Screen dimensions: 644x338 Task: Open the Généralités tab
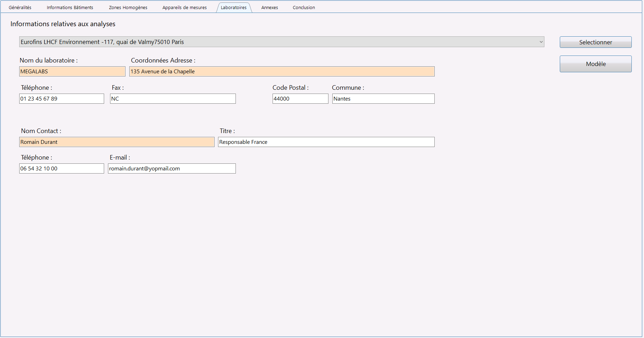pyautogui.click(x=20, y=7)
